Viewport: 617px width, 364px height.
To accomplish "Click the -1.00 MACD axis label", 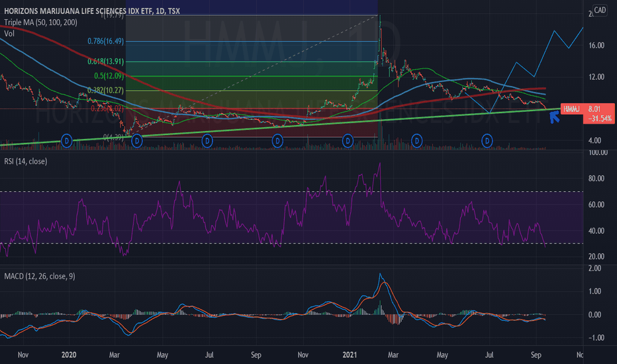I will click(595, 338).
